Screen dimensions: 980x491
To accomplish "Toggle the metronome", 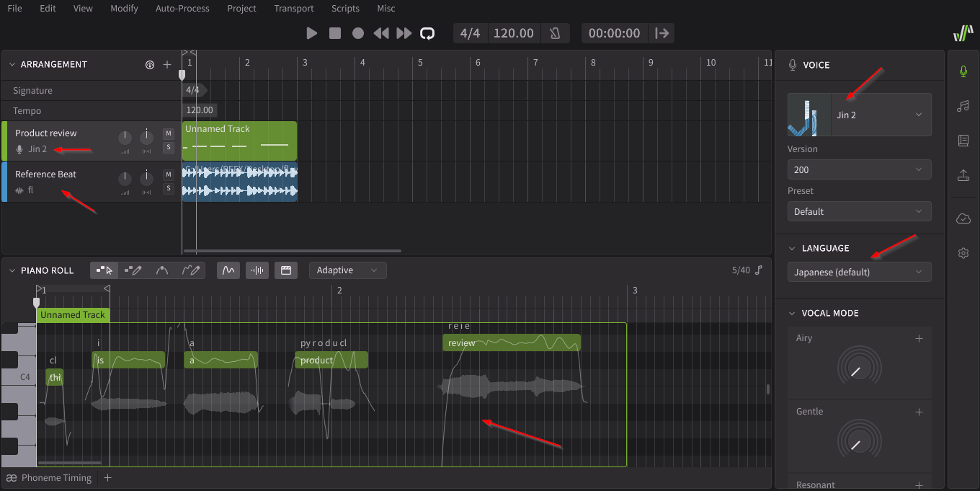I will coord(554,33).
